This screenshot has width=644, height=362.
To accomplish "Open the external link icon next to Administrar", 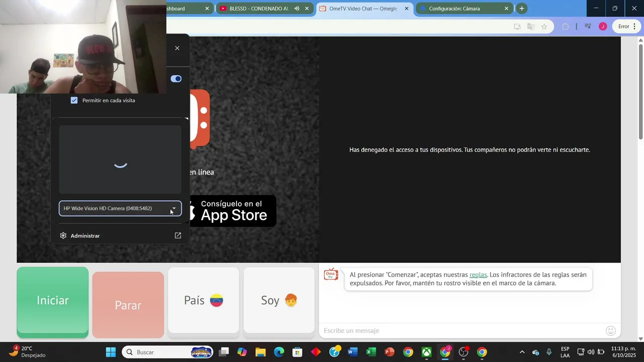I will point(178,235).
